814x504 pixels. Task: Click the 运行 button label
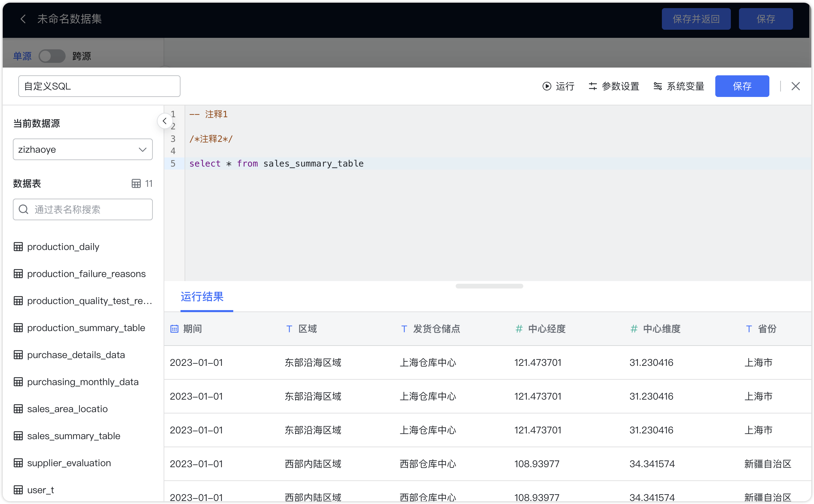565,86
